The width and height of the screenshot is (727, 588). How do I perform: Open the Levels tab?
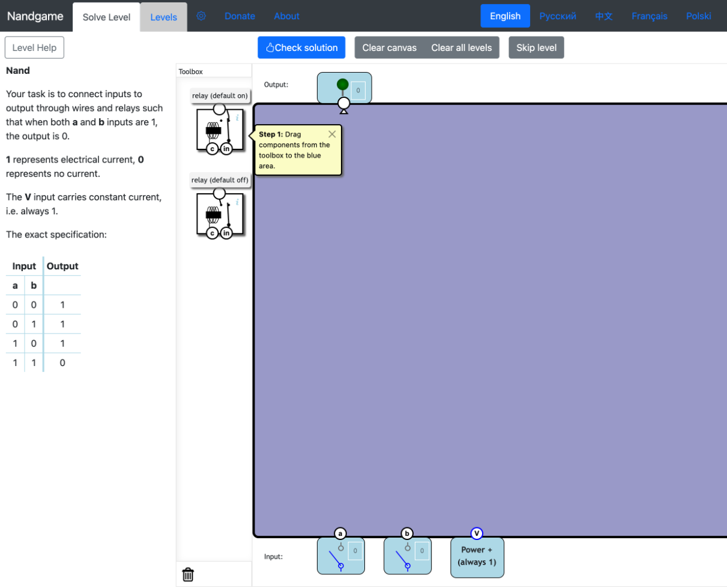point(164,17)
